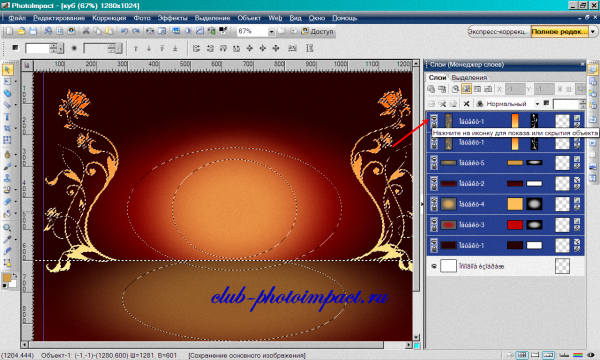
Task: Select the Crop tool in toolbox
Action: coord(7,129)
